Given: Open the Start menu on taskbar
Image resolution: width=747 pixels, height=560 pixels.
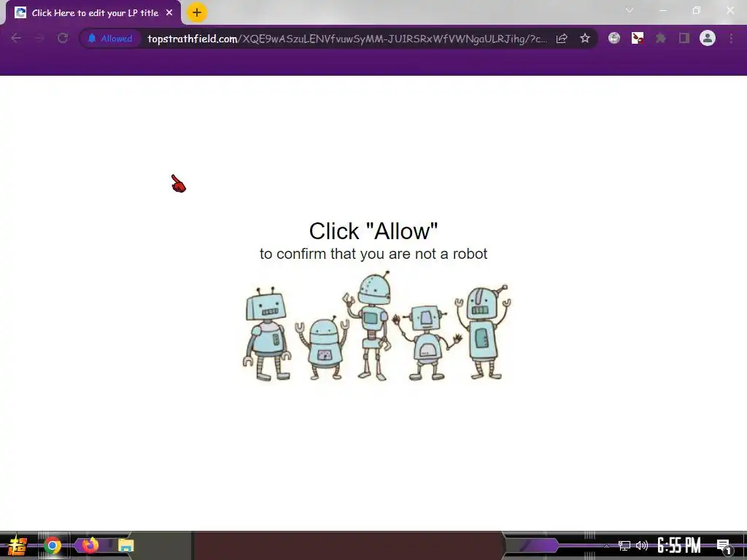Looking at the screenshot, I should (18, 545).
